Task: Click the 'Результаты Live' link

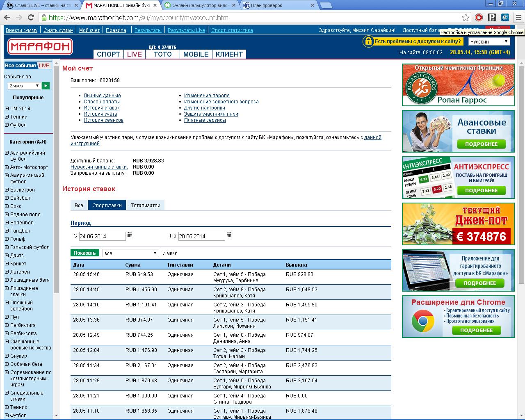Action: click(186, 30)
